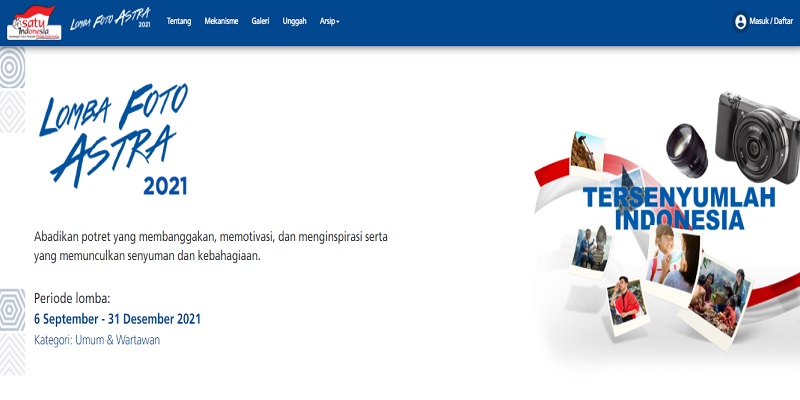Click the statue photo thumbnail

pos(591,251)
